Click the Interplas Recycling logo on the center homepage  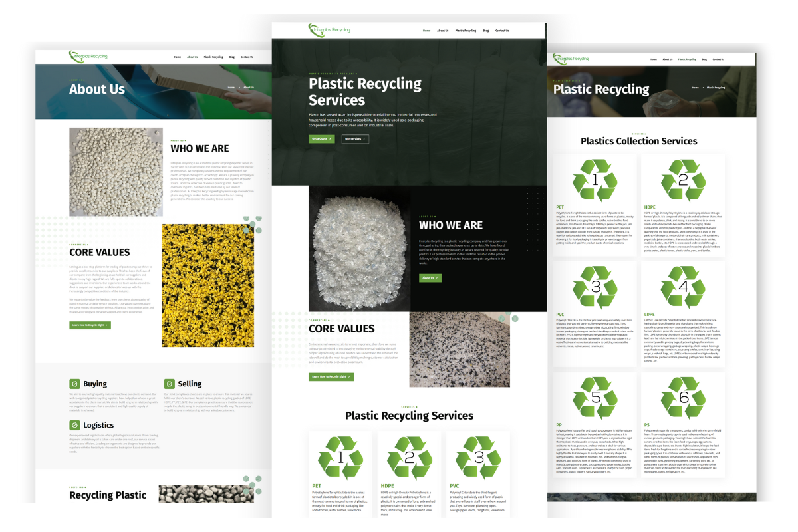329,30
